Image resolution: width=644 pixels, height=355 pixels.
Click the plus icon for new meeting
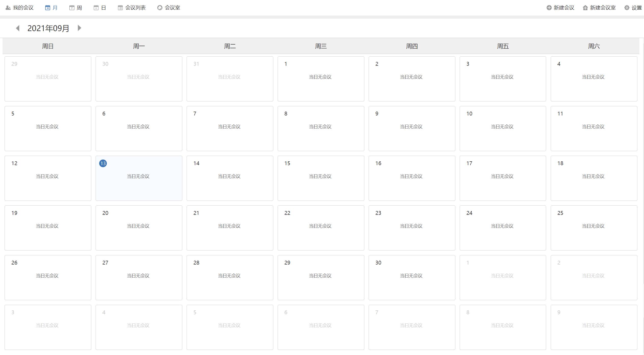point(549,8)
